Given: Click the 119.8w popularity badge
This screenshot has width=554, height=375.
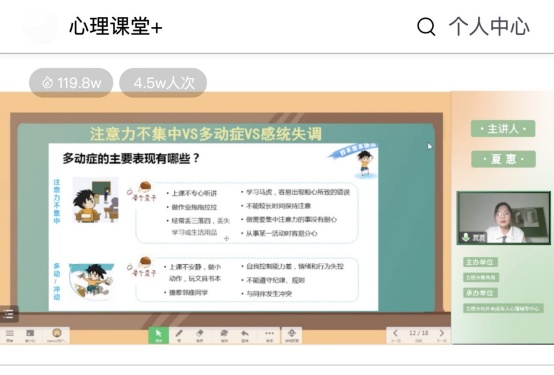Looking at the screenshot, I should pyautogui.click(x=71, y=83).
